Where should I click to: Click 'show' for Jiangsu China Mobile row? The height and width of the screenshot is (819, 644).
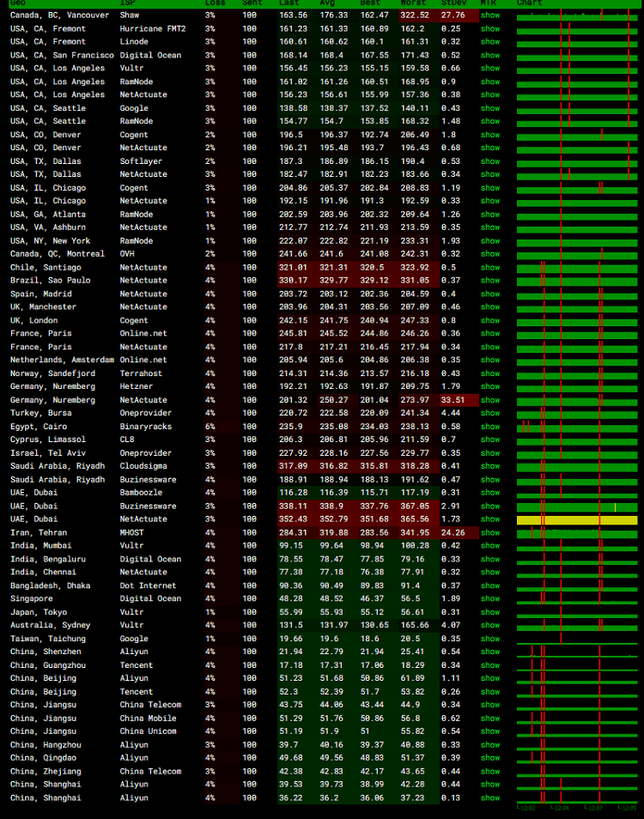(x=490, y=719)
